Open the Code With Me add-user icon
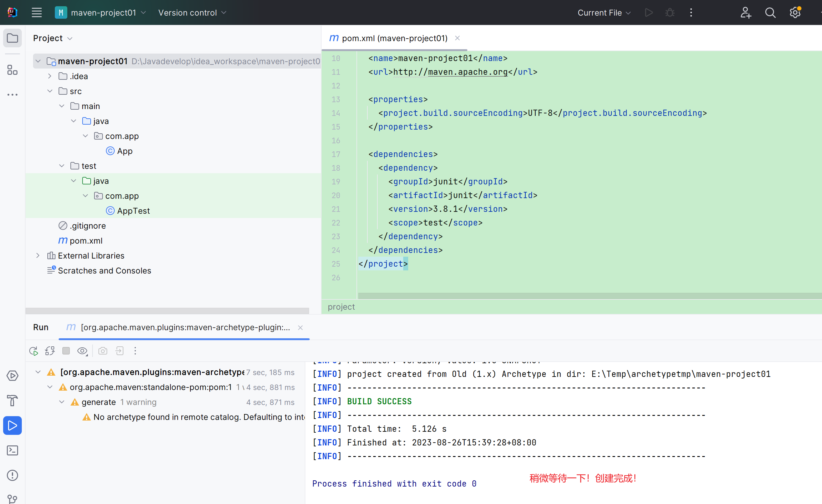This screenshot has width=822, height=504. point(746,13)
